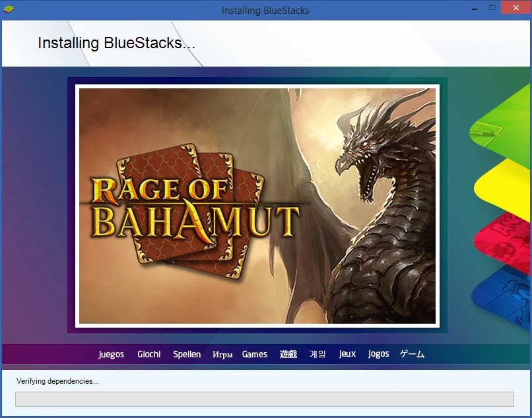Viewport: 532px width, 418px height.
Task: Click the BlueStacks logo icon in title bar
Action: point(9,9)
